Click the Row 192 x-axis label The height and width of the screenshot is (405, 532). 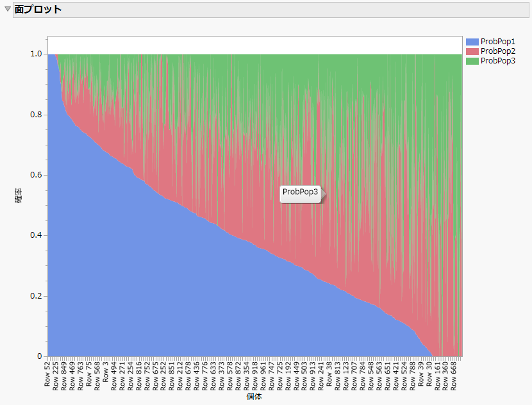point(288,376)
